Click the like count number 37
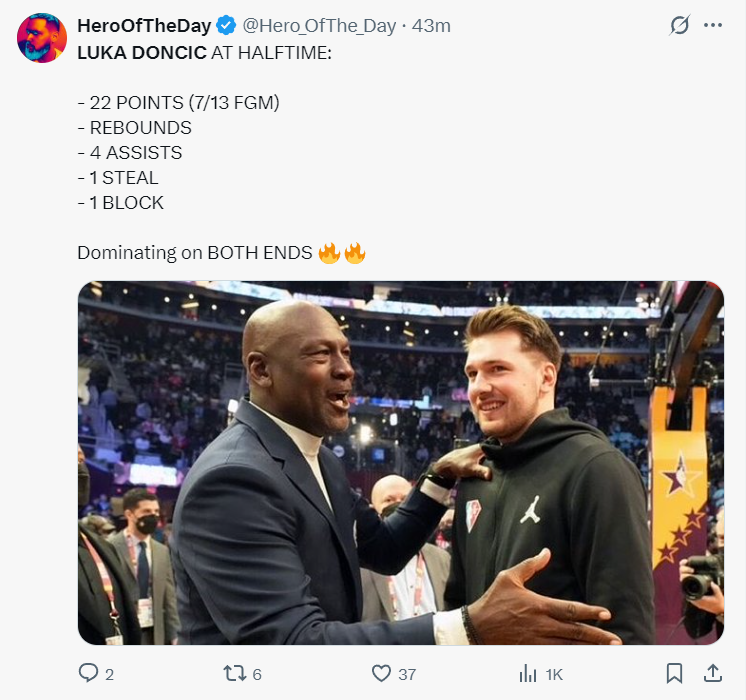746x700 pixels. coord(406,675)
